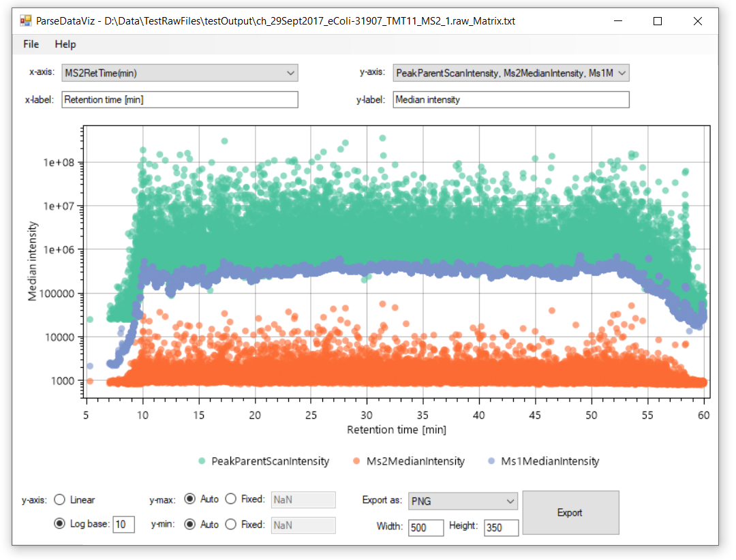Click the blue Ms1MedianIntensity legend marker
Image resolution: width=736 pixels, height=560 pixels.
(x=491, y=461)
